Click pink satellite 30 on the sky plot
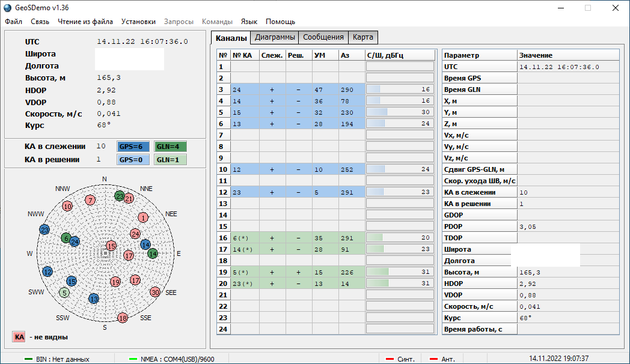This screenshot has height=364, width=630. [155, 292]
